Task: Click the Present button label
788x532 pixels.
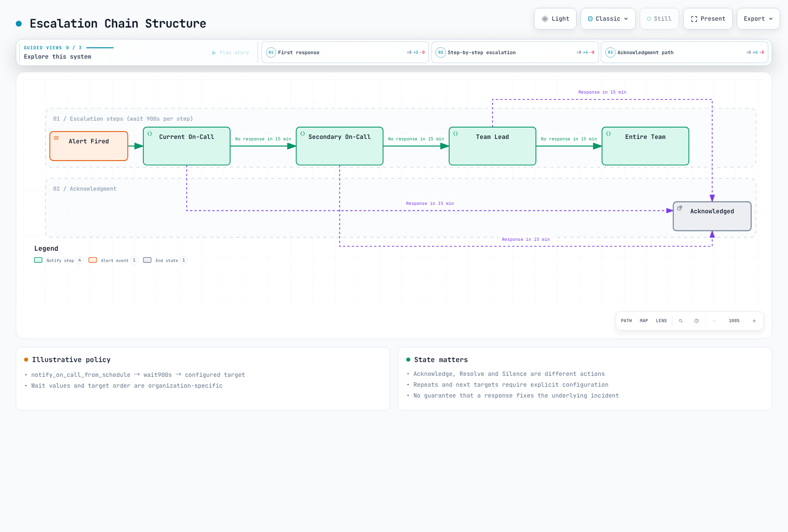Action: point(713,19)
